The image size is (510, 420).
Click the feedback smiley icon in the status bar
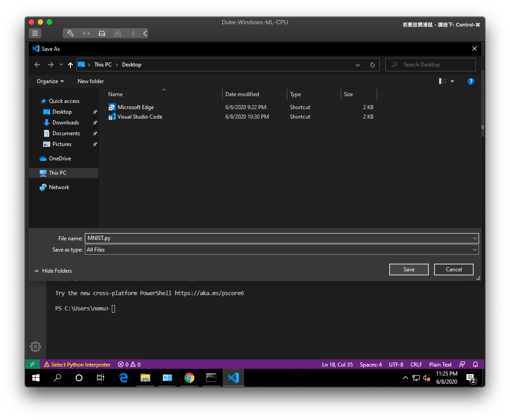click(462, 364)
